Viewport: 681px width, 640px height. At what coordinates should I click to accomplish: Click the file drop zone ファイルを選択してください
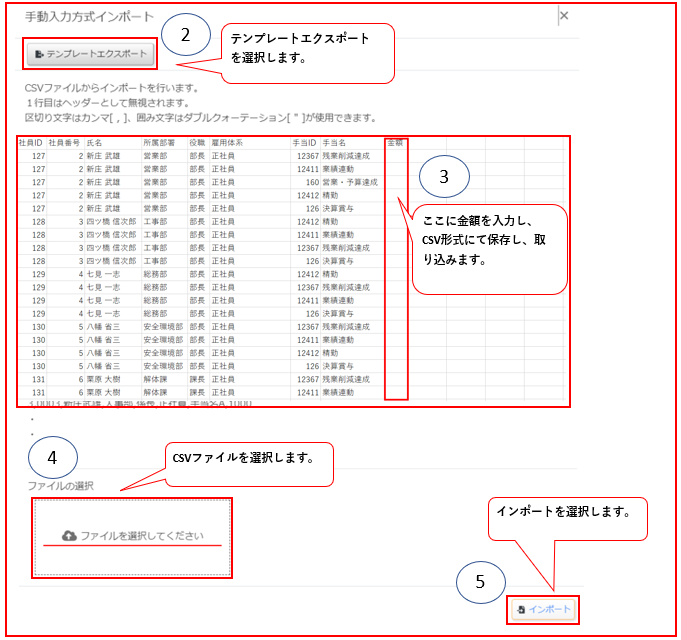pyautogui.click(x=132, y=537)
